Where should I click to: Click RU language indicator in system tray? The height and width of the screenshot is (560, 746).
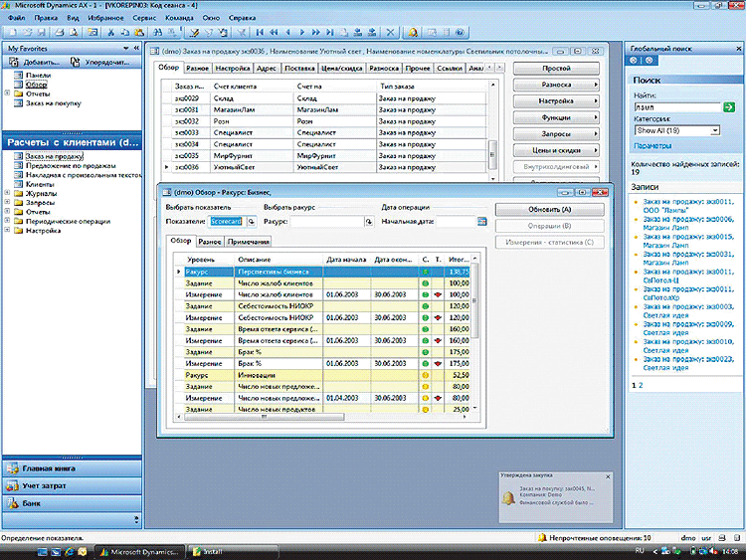click(x=640, y=550)
